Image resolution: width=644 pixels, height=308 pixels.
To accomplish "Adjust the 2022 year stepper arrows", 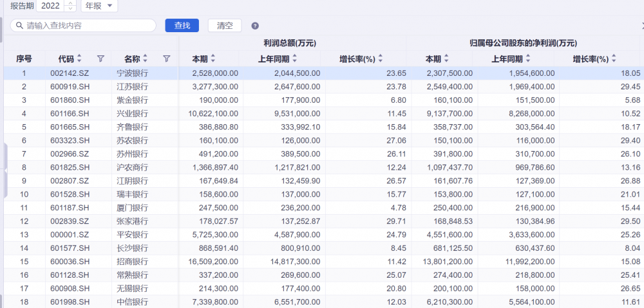I will click(x=71, y=6).
